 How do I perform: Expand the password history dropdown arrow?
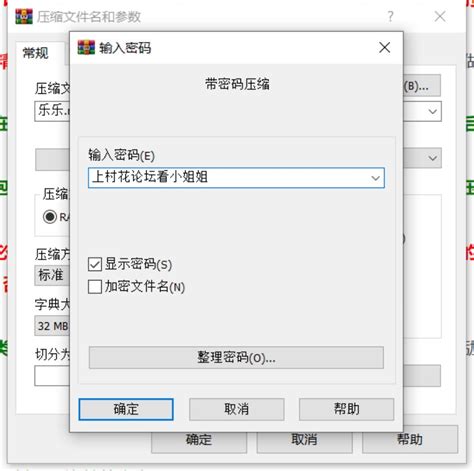376,178
